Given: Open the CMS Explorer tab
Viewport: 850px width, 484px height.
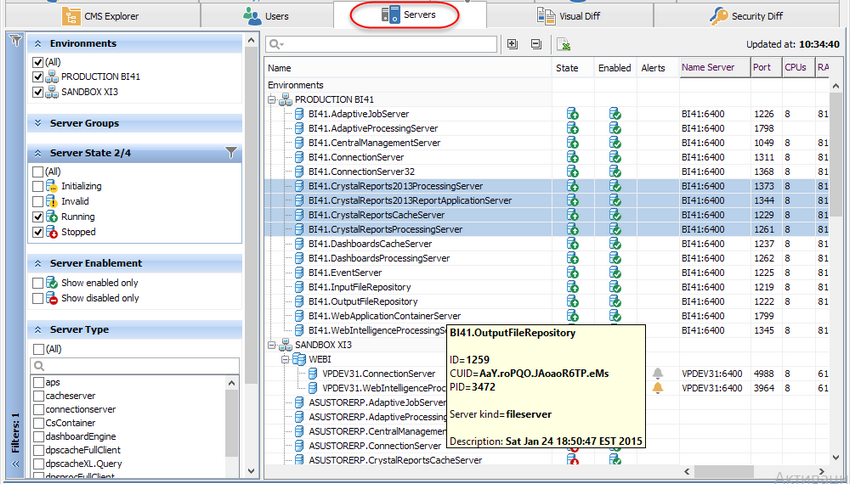Looking at the screenshot, I should click(x=101, y=16).
